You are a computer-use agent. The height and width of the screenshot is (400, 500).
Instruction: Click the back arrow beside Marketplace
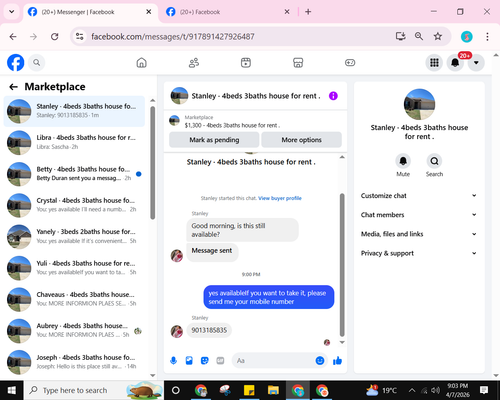click(x=13, y=87)
